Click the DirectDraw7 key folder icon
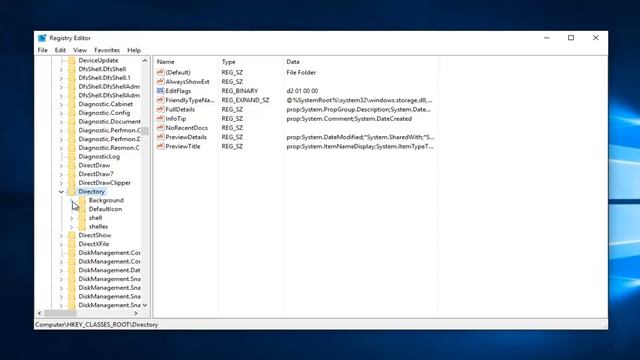This screenshot has width=640, height=360. (x=72, y=174)
